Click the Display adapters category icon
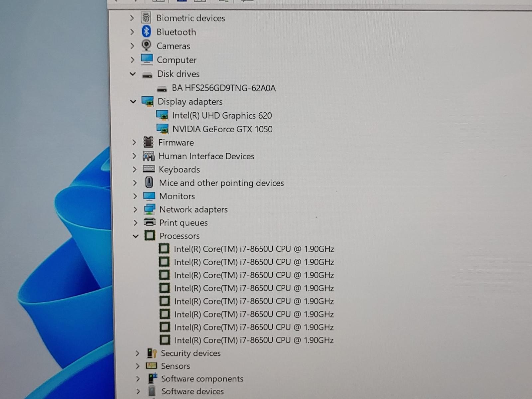 (x=147, y=101)
